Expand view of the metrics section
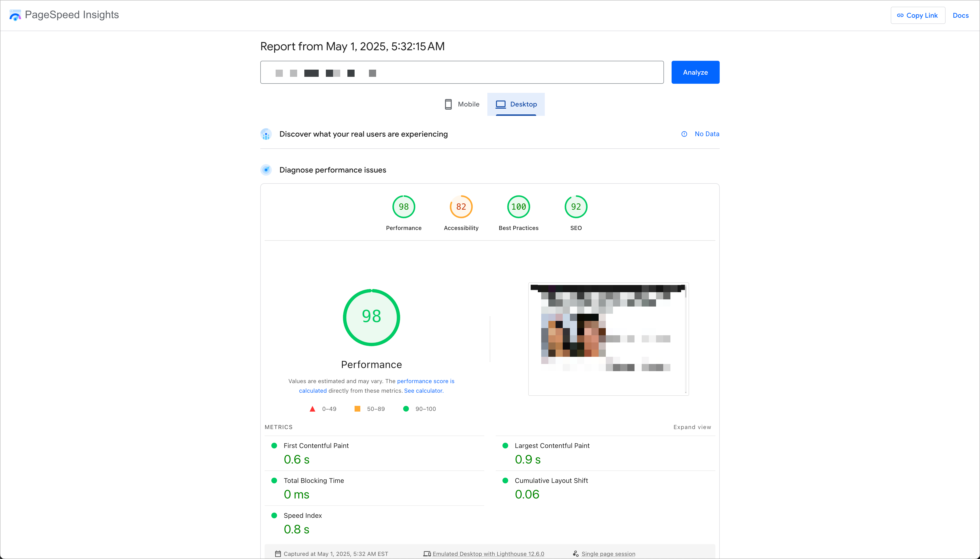 (x=692, y=427)
